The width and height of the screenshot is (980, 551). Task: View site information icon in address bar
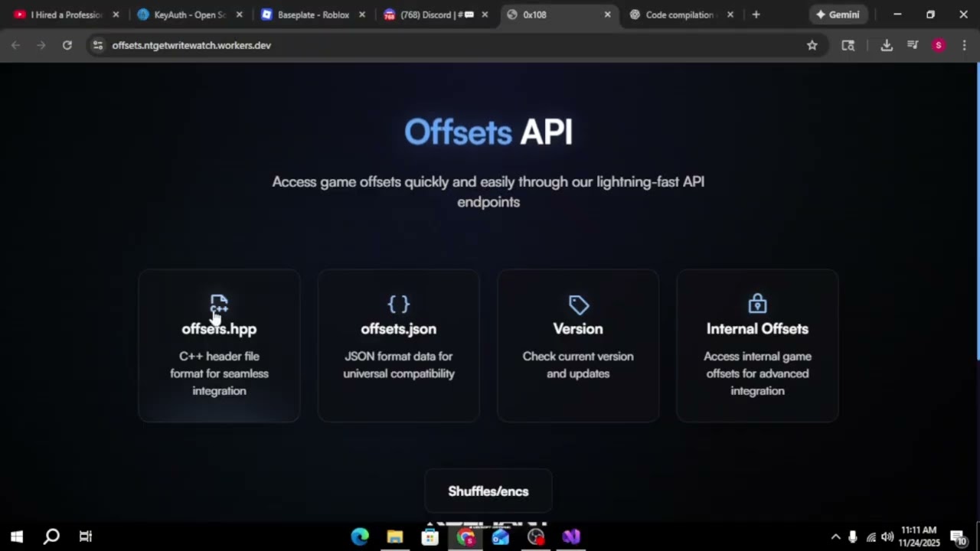[x=97, y=45]
